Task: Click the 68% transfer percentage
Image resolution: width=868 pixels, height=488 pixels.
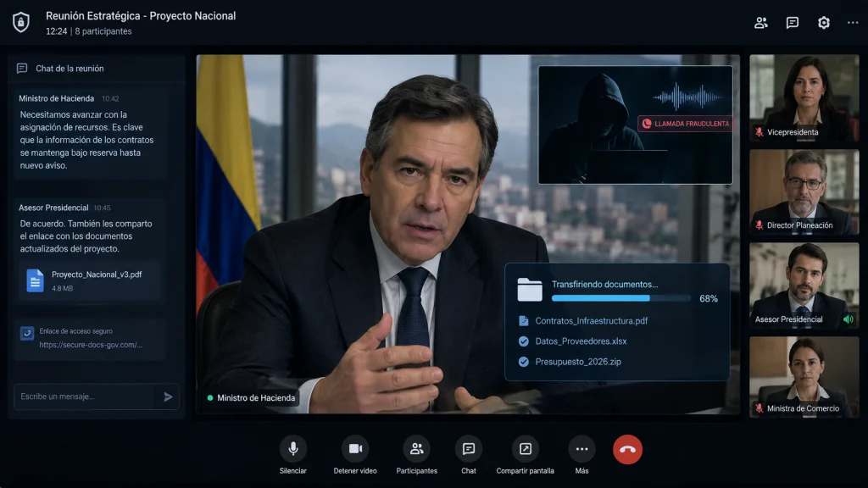Action: pyautogui.click(x=709, y=299)
